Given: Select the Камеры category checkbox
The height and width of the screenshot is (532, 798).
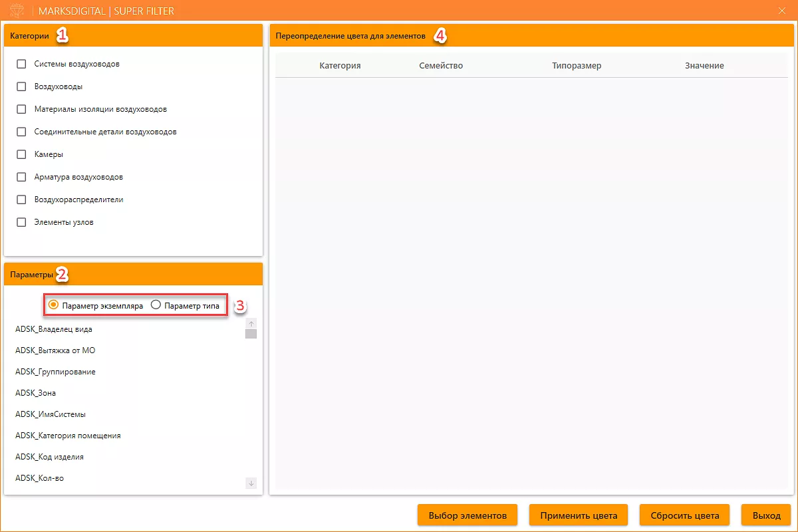Looking at the screenshot, I should 21,154.
